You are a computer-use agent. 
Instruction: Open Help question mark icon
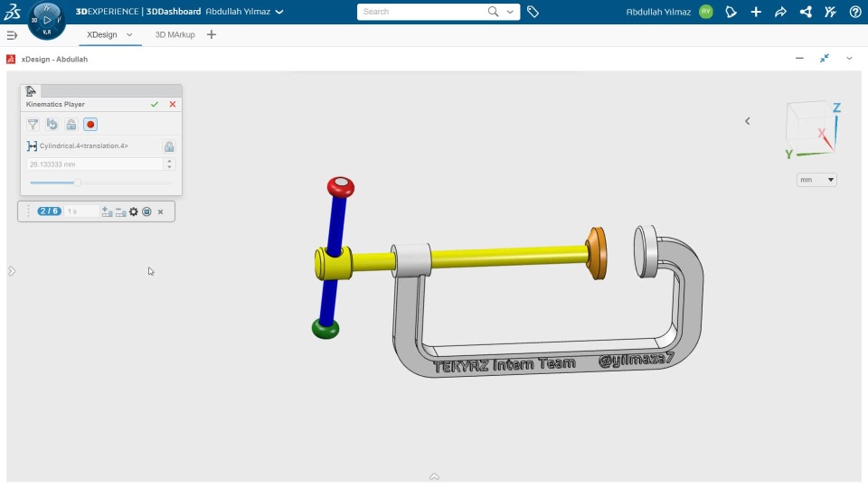pyautogui.click(x=854, y=12)
